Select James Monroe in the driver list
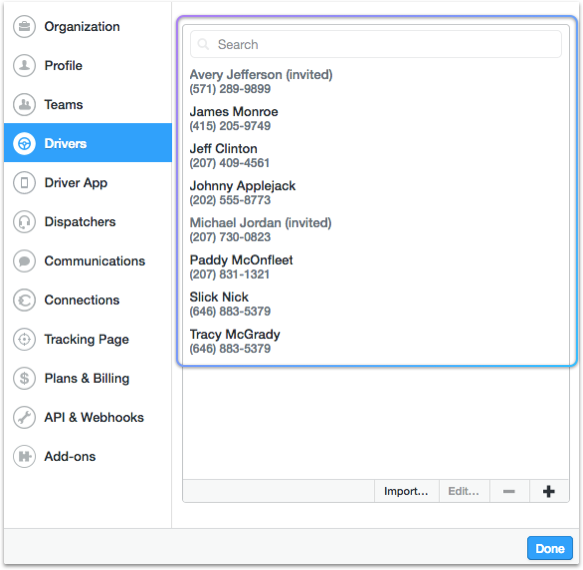 [x=376, y=119]
